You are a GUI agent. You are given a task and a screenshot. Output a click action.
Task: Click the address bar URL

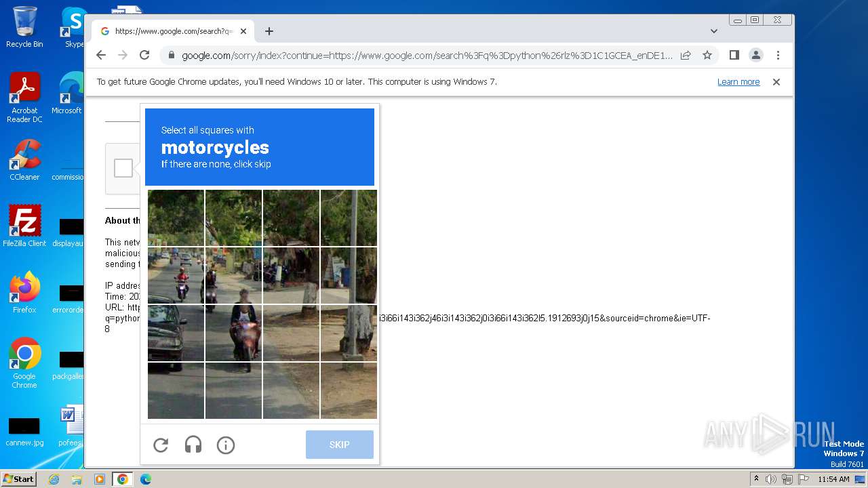(x=427, y=56)
